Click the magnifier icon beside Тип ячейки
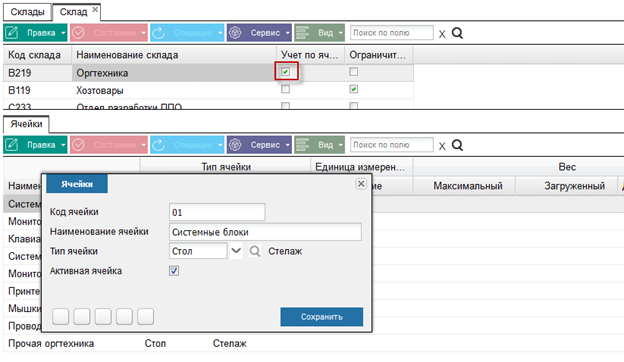624x362 pixels. click(255, 251)
